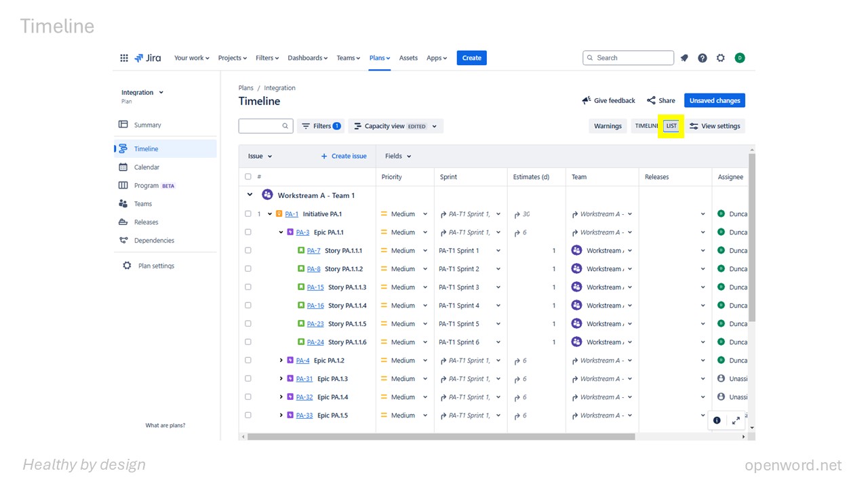
Task: Open the Integration plan switcher dropdown
Action: pyautogui.click(x=142, y=93)
